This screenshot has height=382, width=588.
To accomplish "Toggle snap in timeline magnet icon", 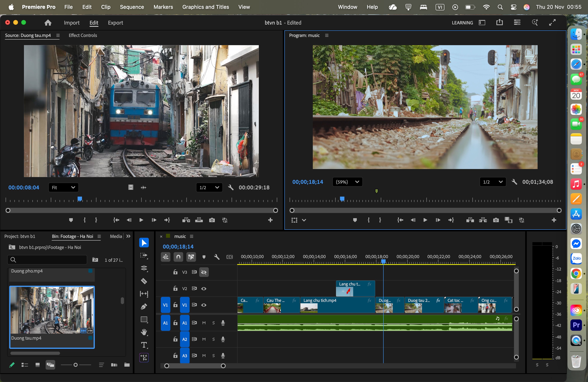I will coord(178,257).
